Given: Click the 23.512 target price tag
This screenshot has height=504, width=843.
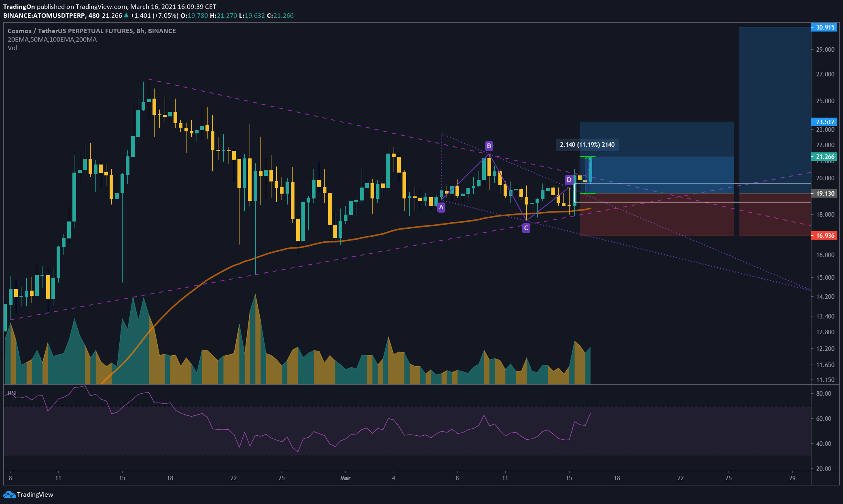Looking at the screenshot, I should (824, 122).
